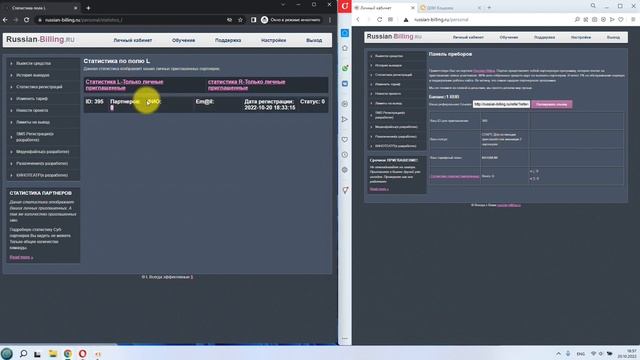Open История вывода in the Chrome sidebar
640x360 pixels.
[x=33, y=75]
